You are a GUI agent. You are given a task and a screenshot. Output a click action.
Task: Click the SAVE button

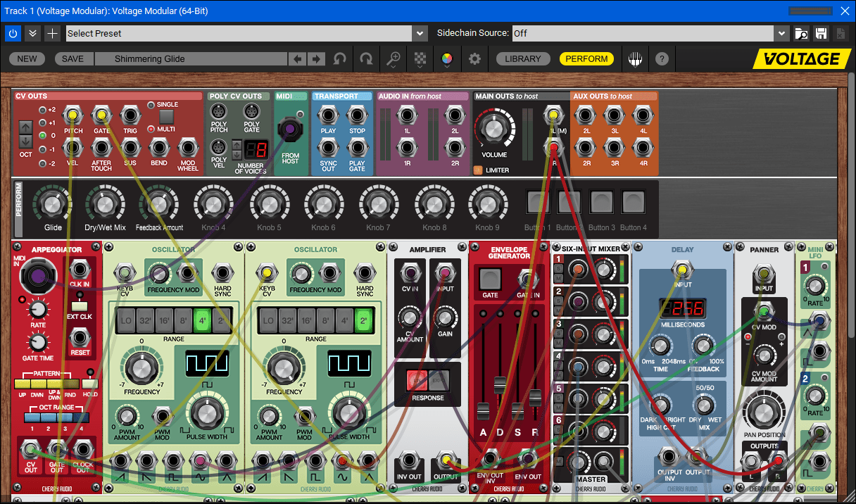73,59
